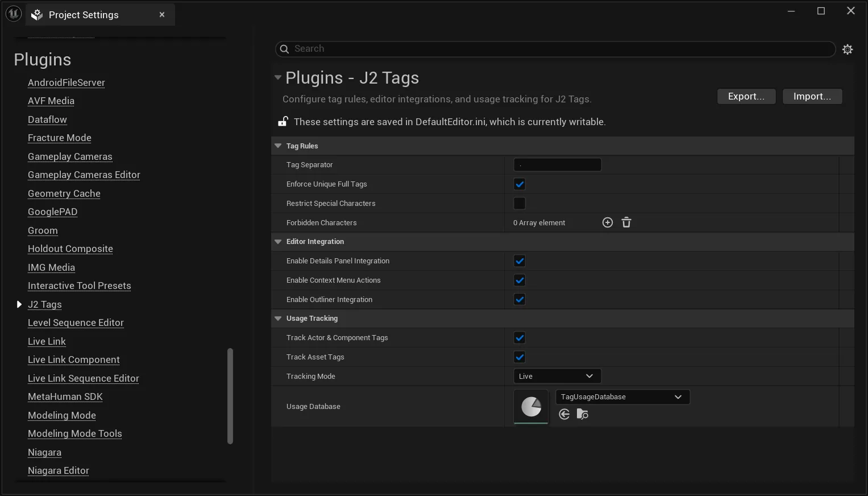868x496 pixels.
Task: Click the plugins list scrollbar
Action: tap(230, 396)
